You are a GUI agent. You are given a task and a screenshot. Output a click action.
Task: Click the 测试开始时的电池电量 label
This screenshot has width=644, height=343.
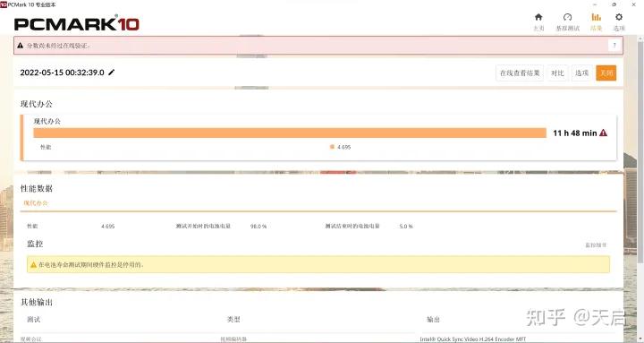coord(203,227)
